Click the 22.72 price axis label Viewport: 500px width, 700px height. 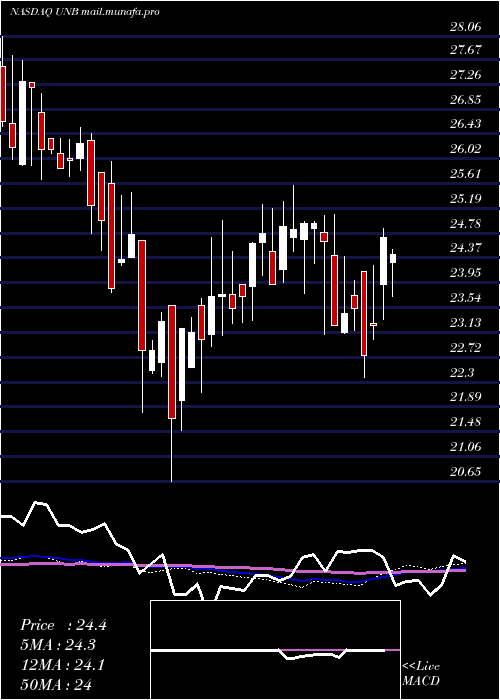466,347
